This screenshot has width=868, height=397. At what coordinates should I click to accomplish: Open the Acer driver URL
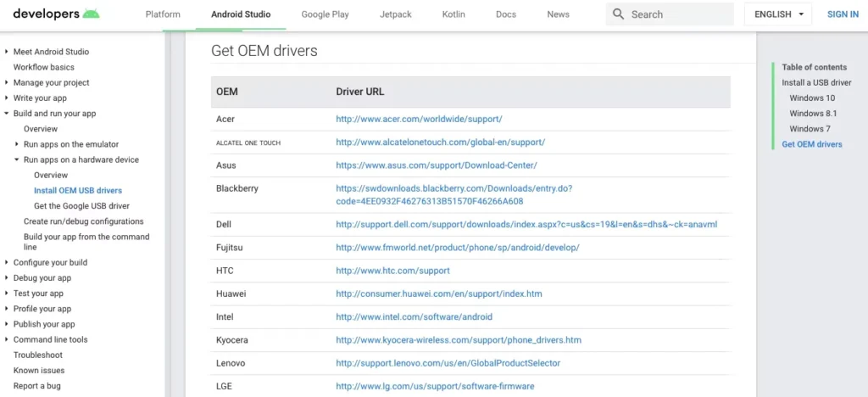pos(419,120)
